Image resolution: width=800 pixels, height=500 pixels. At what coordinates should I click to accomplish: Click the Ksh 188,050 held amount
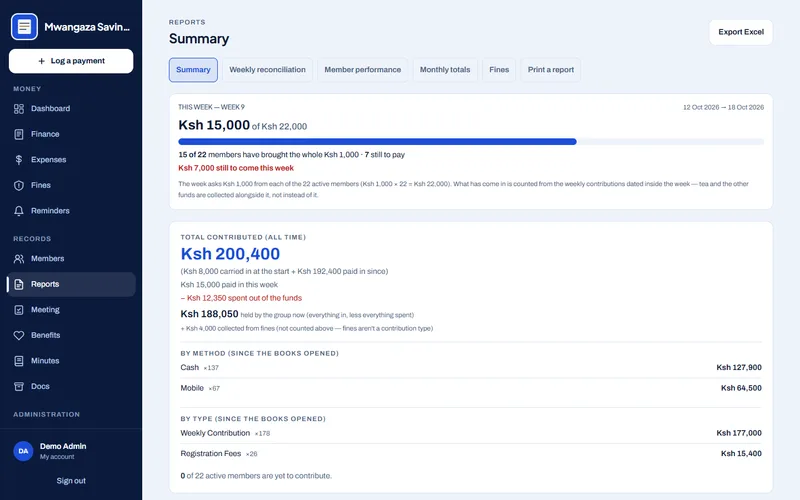pos(209,314)
